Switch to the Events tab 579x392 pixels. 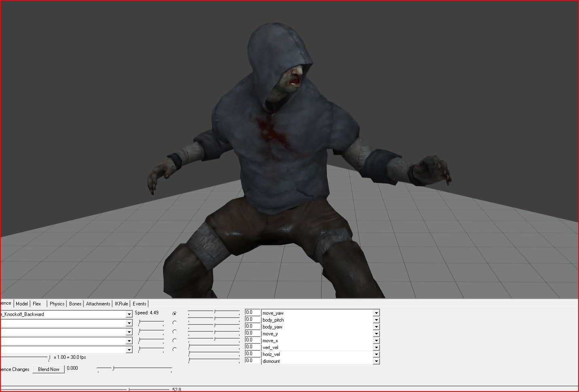click(x=140, y=304)
